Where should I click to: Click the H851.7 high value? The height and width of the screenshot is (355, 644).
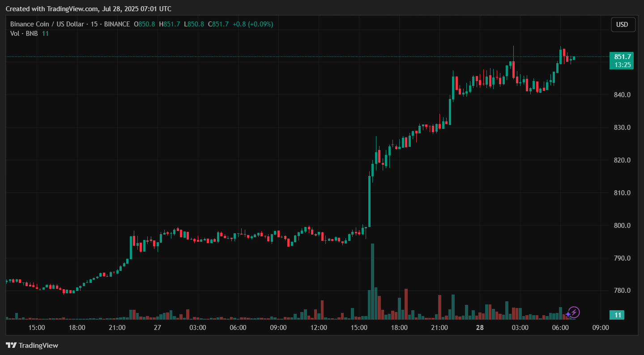(169, 24)
